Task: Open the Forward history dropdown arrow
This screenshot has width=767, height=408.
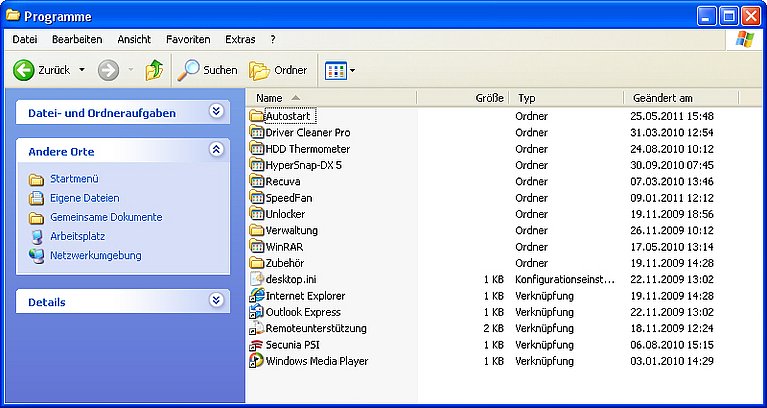Action: 131,70
